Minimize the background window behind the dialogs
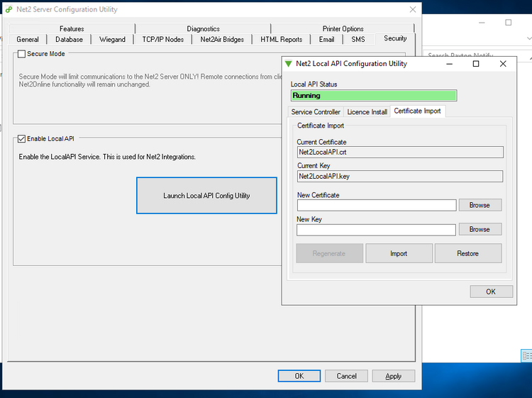 pyautogui.click(x=482, y=23)
